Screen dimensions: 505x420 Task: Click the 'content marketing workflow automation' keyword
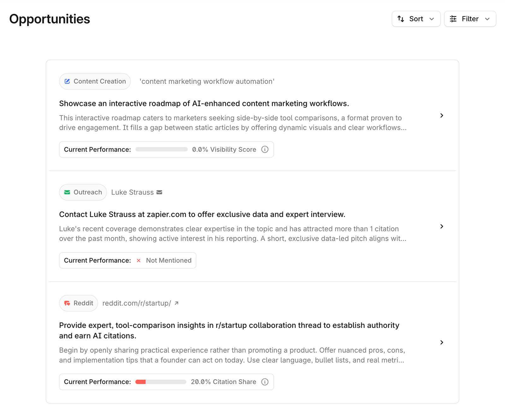pyautogui.click(x=207, y=81)
